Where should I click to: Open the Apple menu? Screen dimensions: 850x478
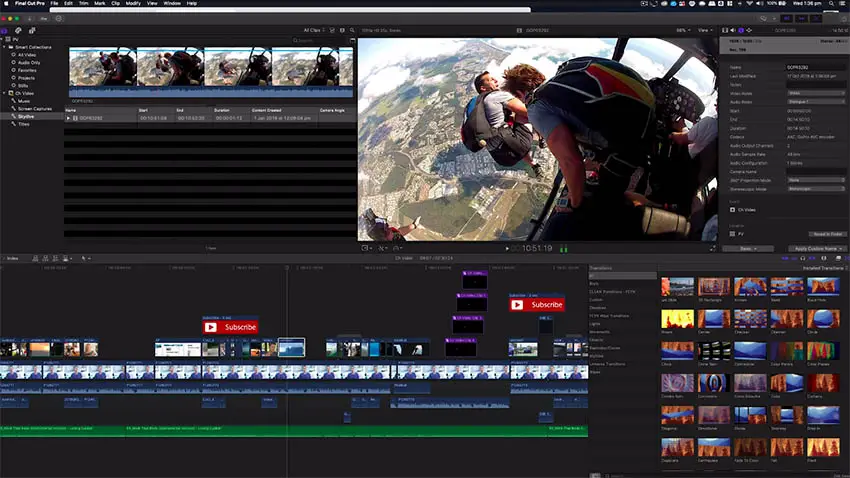point(7,3)
